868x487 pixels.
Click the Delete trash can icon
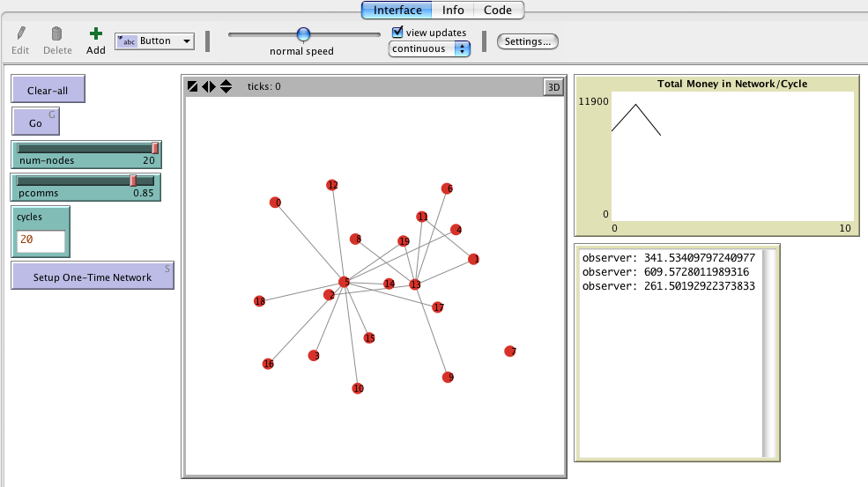pos(57,34)
